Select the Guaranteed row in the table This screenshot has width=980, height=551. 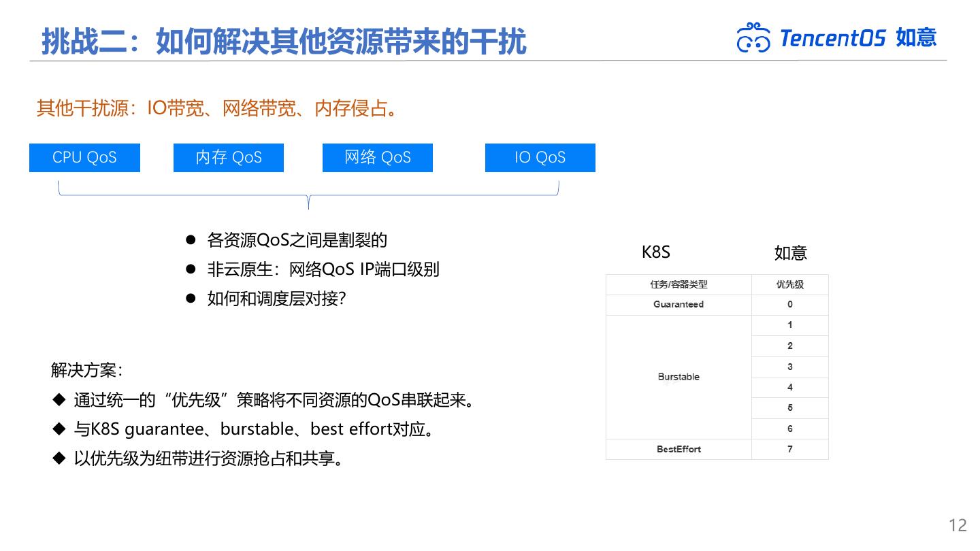[x=678, y=305]
